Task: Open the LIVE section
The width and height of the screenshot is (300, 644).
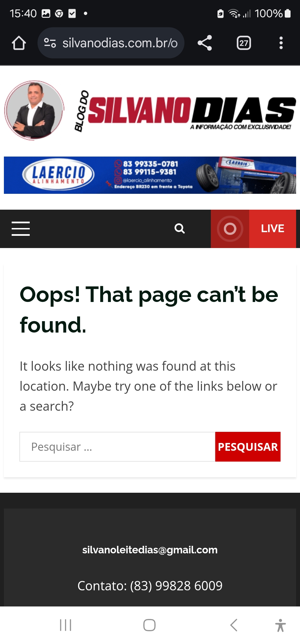Action: [x=272, y=229]
